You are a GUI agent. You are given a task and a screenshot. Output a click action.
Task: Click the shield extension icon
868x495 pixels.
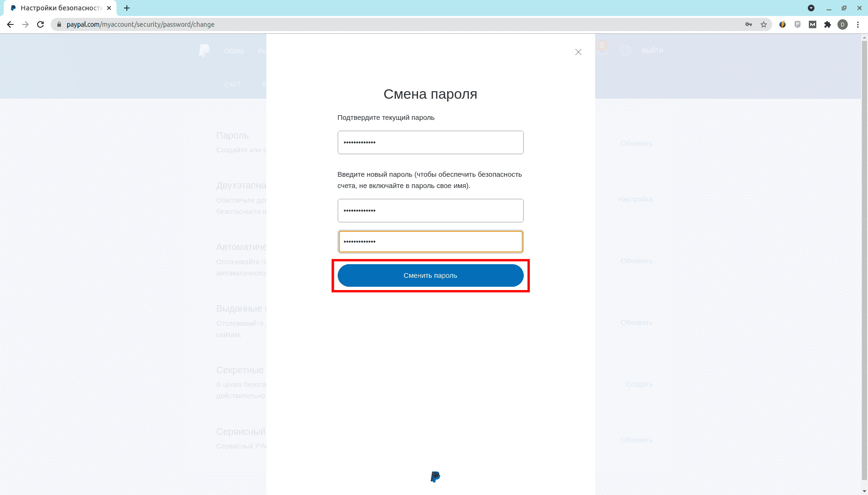pyautogui.click(x=798, y=24)
